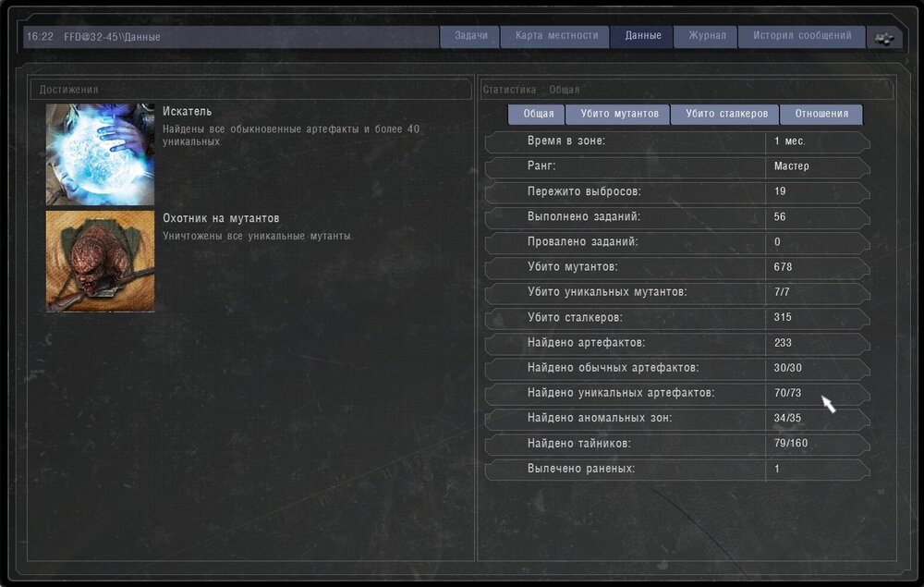Click the Вылечено раненых value '1'
The height and width of the screenshot is (587, 924).
777,469
